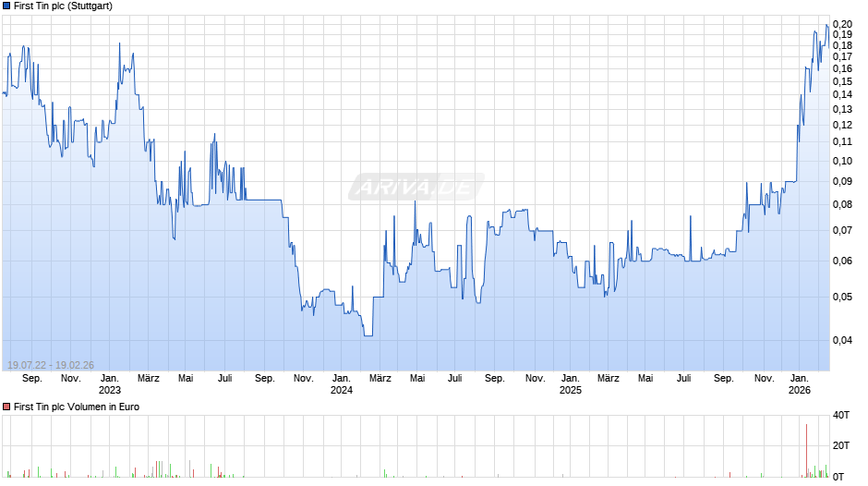Click the 'Jan. 2025' time axis label
The image size is (868, 486).
[571, 384]
